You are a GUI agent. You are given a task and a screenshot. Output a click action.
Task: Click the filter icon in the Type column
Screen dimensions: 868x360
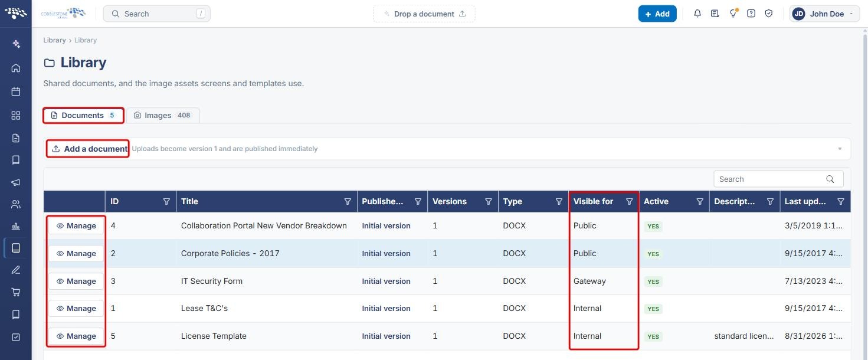pyautogui.click(x=559, y=202)
